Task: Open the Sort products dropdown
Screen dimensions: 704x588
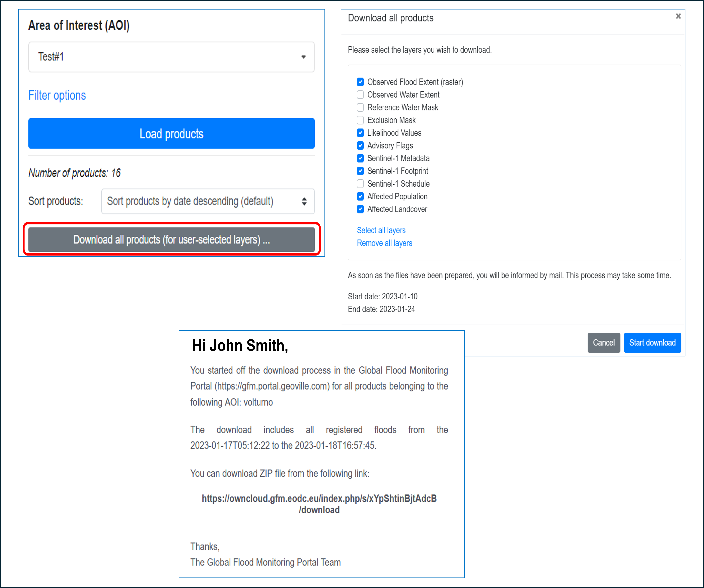Action: pos(208,201)
